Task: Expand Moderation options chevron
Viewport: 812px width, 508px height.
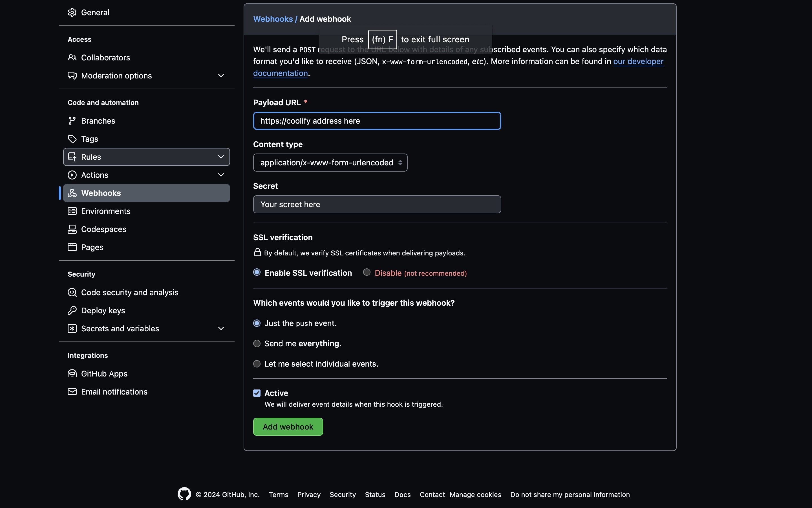Action: pyautogui.click(x=221, y=76)
